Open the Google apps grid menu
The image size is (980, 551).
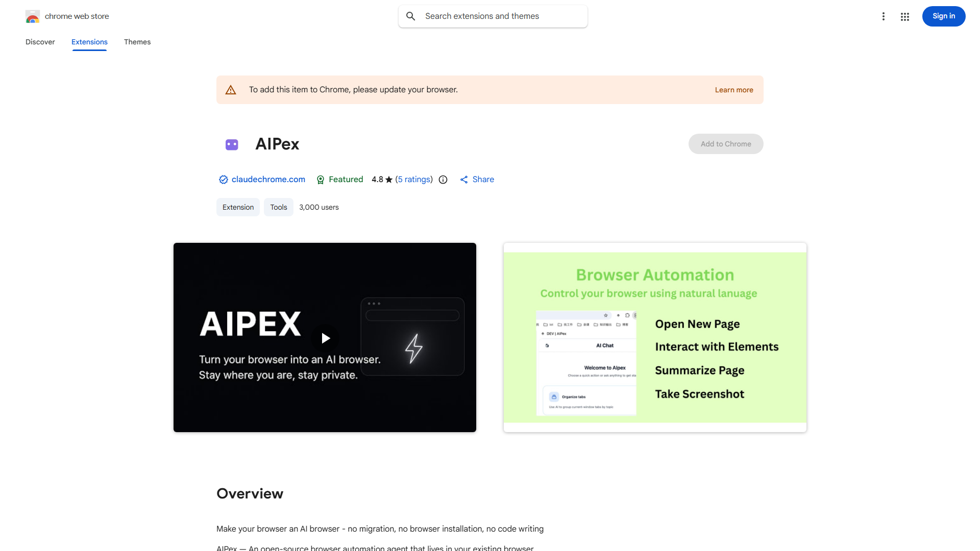[x=904, y=16]
